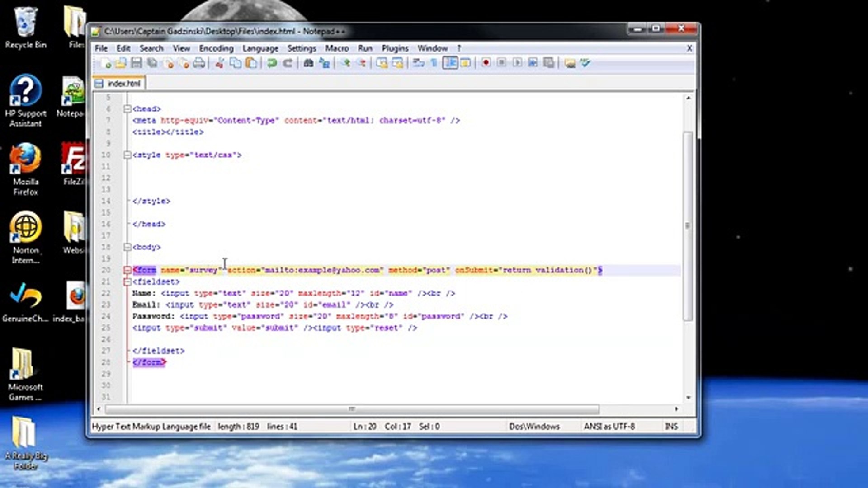
Task: Click the Zoom In toolbar icon
Action: click(345, 63)
